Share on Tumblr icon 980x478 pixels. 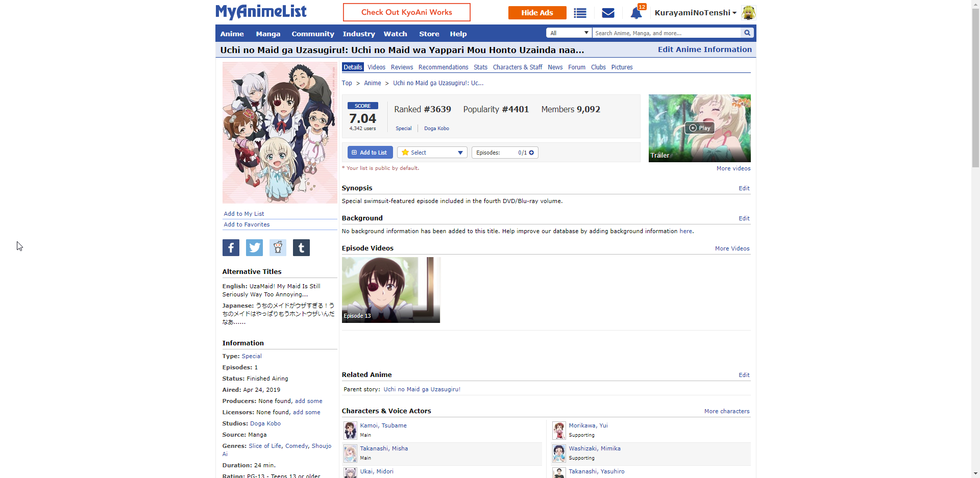click(x=301, y=248)
